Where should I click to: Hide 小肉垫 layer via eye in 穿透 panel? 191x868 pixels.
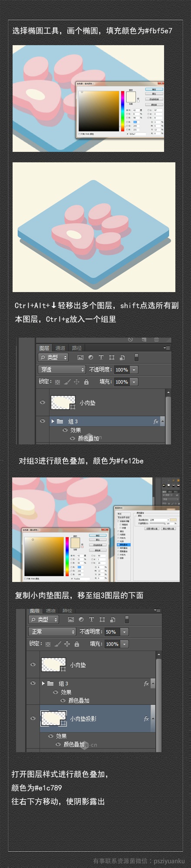(43, 402)
